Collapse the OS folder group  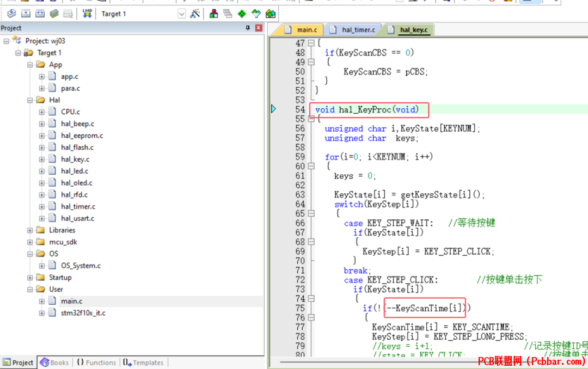(30, 254)
